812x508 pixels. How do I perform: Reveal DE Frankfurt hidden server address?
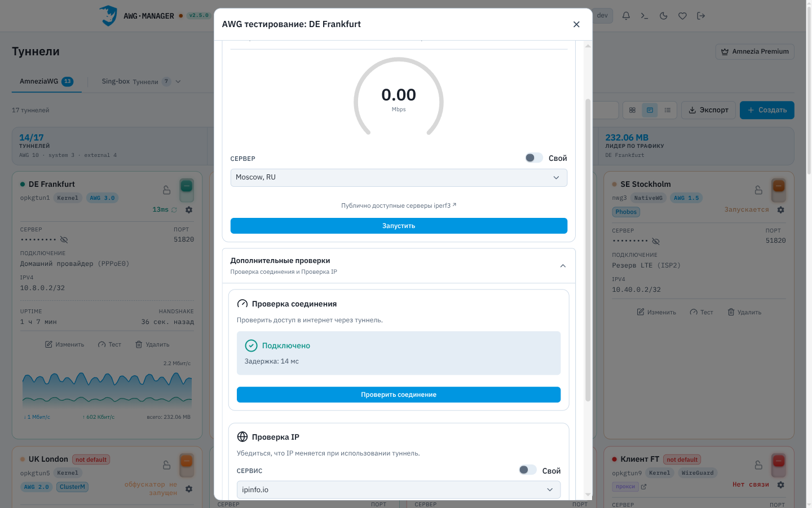click(64, 240)
